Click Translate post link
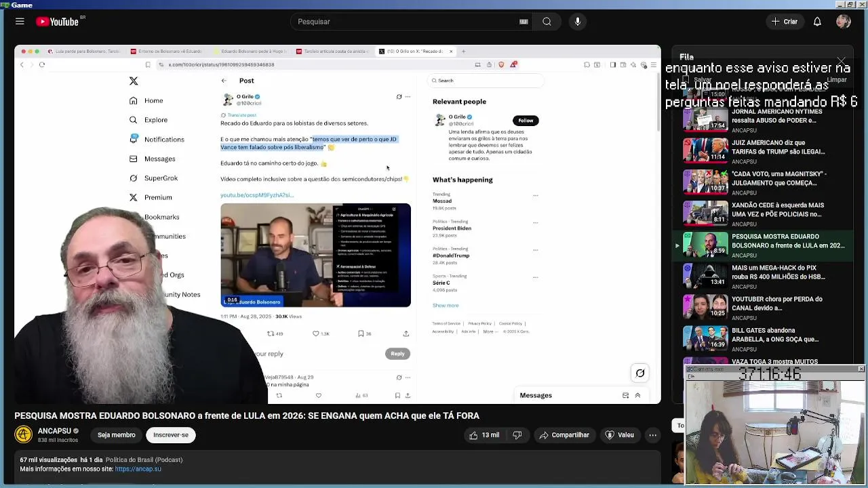868x488 pixels. tap(240, 115)
